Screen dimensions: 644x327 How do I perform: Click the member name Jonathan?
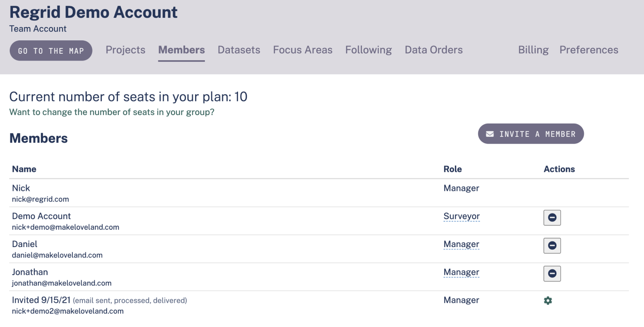[30, 272]
